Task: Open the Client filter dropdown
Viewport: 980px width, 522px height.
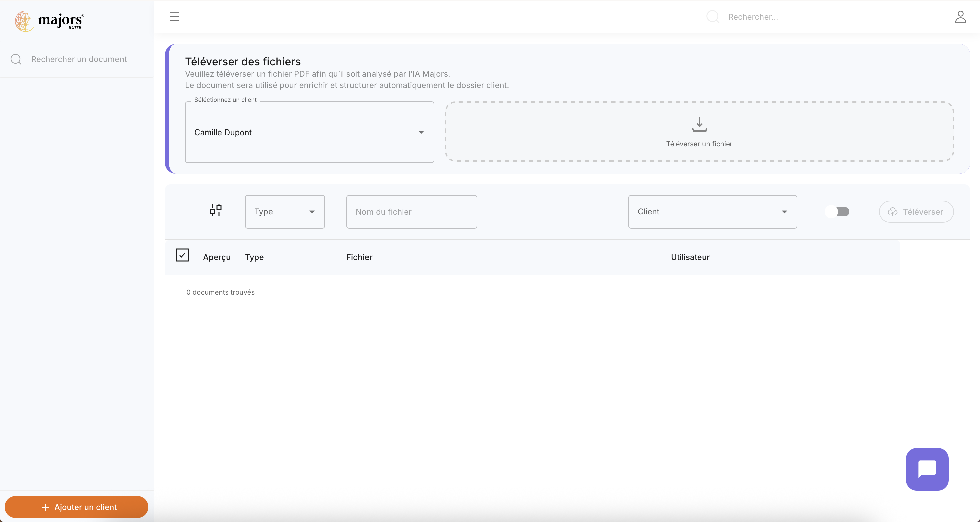Action: (x=712, y=212)
